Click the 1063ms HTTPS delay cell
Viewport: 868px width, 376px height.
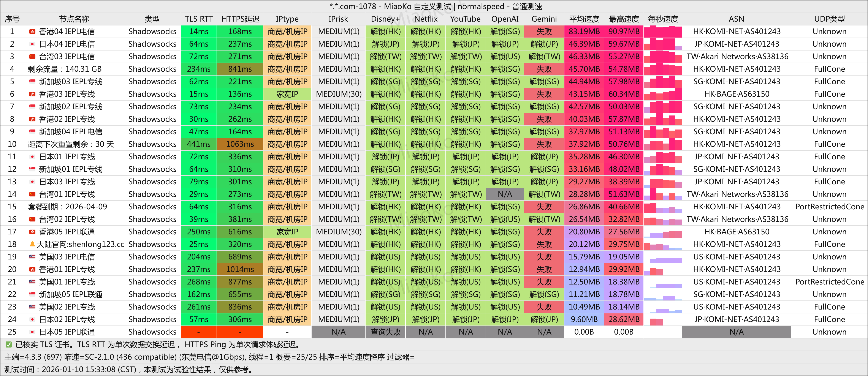pyautogui.click(x=240, y=144)
